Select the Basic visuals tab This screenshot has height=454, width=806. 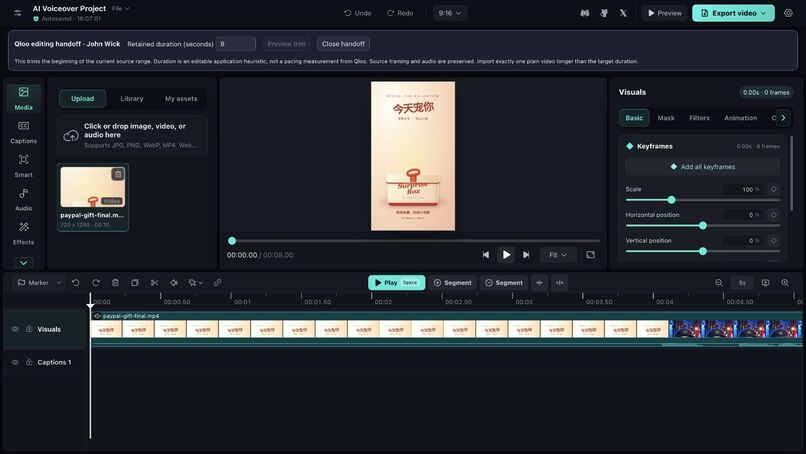click(634, 118)
